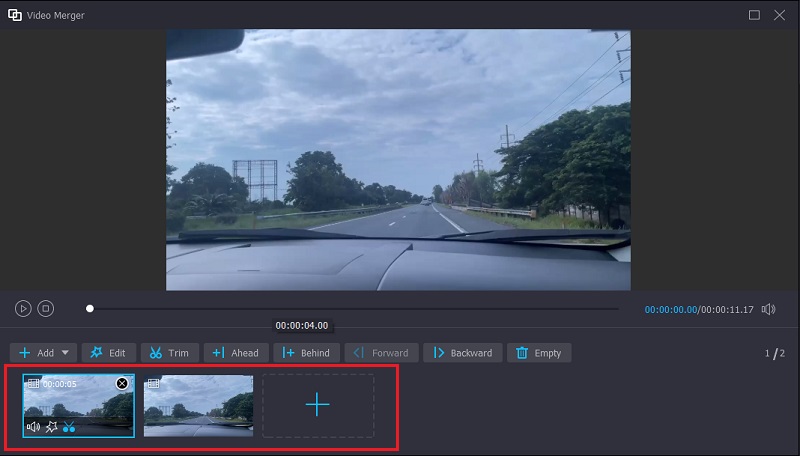This screenshot has width=800, height=456.
Task: Mute the player volume speaker icon
Action: pos(768,309)
